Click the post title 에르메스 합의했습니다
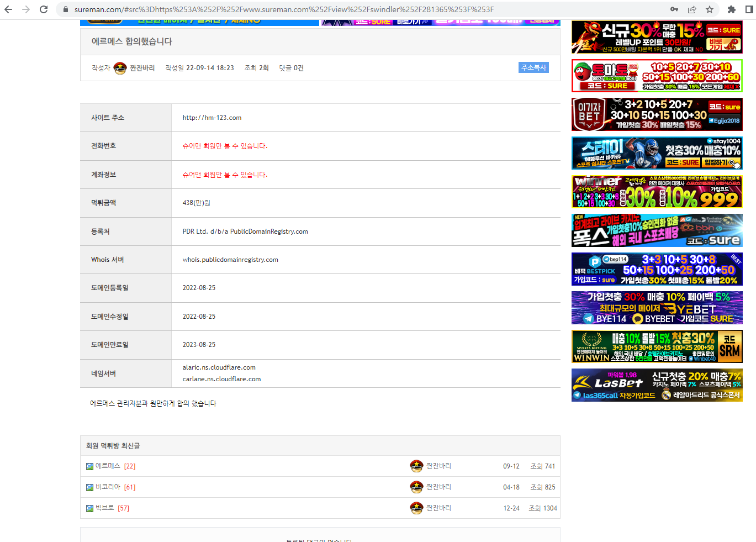The image size is (756, 542). (132, 41)
